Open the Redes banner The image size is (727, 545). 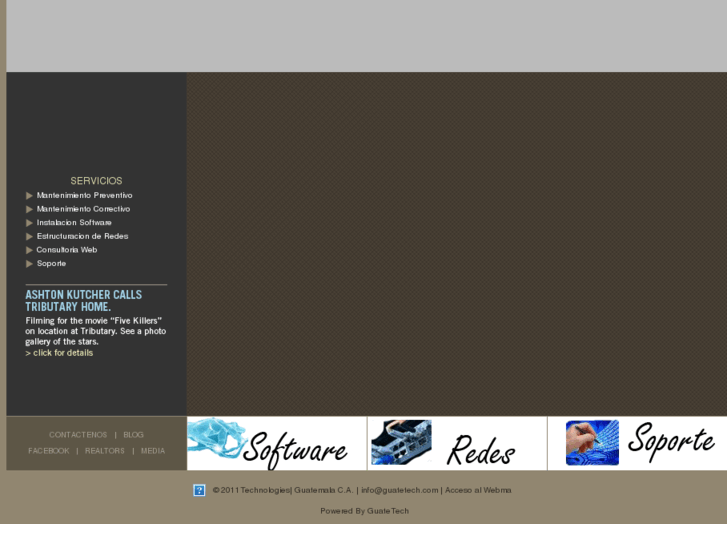point(457,443)
